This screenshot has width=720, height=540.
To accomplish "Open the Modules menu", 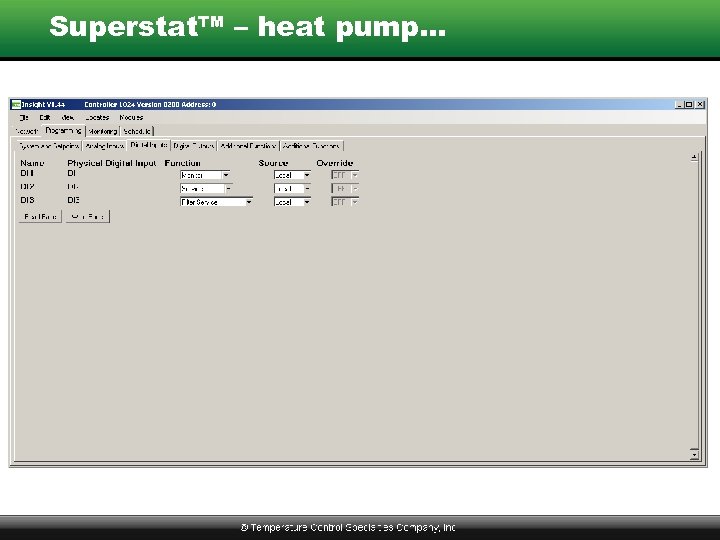I will [131, 118].
